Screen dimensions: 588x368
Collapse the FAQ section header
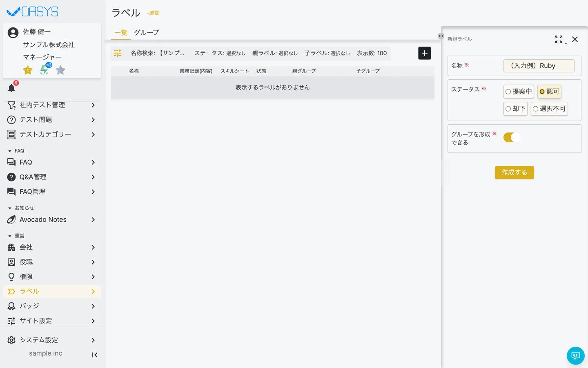click(16, 151)
